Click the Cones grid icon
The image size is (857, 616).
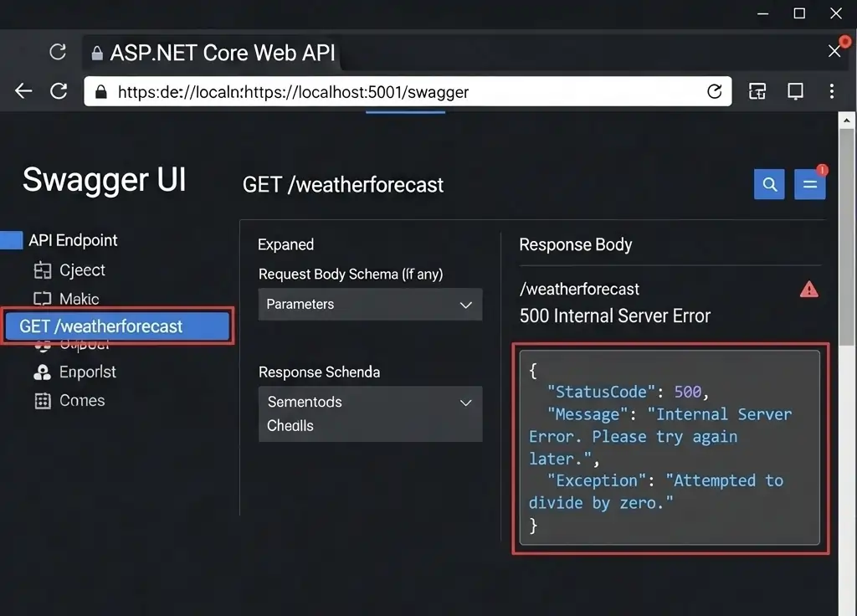coord(42,401)
